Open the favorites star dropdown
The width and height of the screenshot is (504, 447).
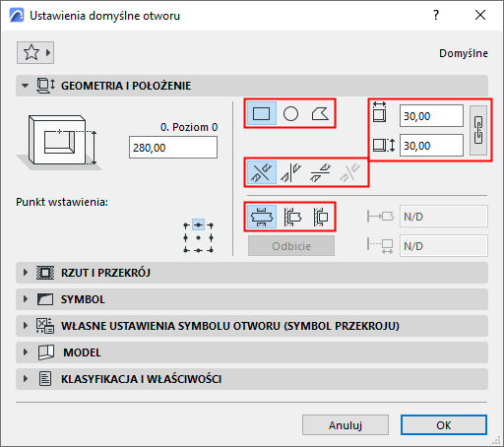(x=35, y=52)
